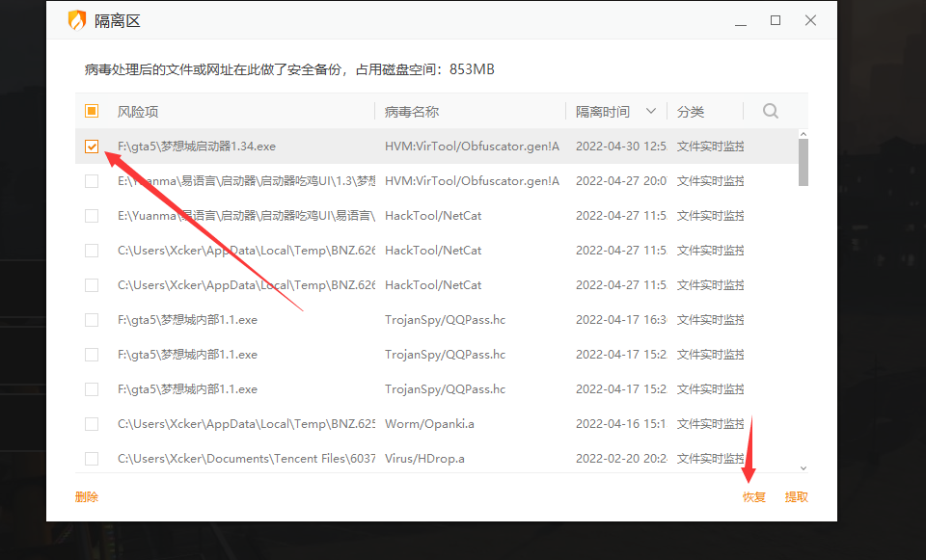Sort by the 分类 column header
The image size is (926, 560).
click(x=691, y=112)
